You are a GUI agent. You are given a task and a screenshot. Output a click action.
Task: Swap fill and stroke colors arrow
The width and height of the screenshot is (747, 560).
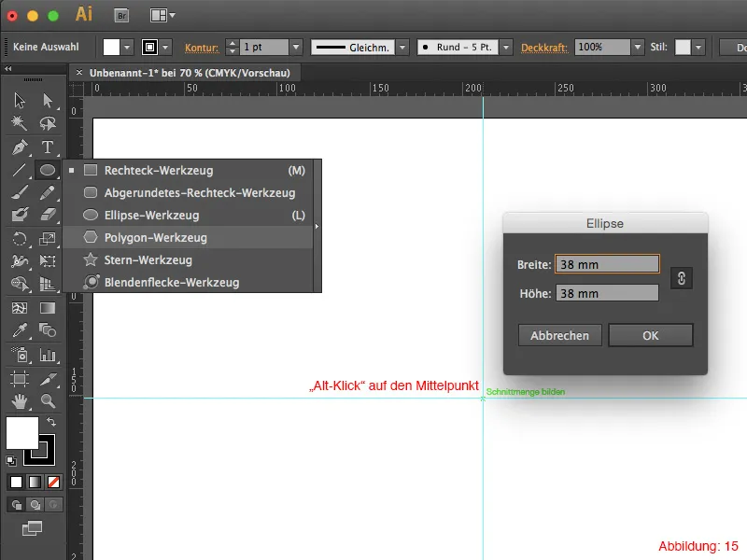pos(51,422)
